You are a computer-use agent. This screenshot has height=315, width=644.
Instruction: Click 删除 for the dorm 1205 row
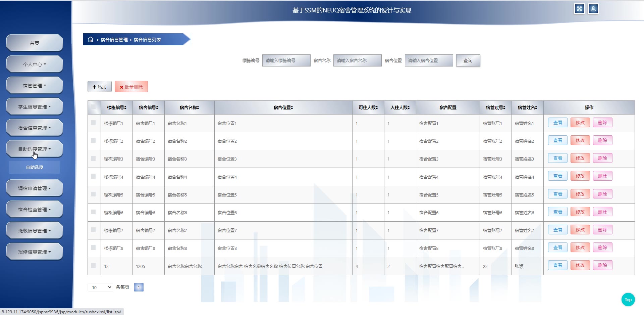pyautogui.click(x=602, y=265)
